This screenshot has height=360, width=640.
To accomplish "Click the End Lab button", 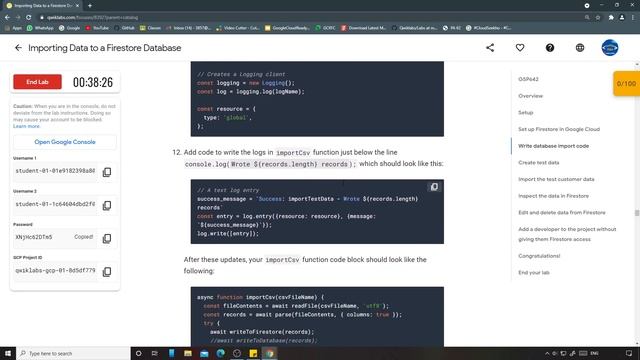I will 38,82.
